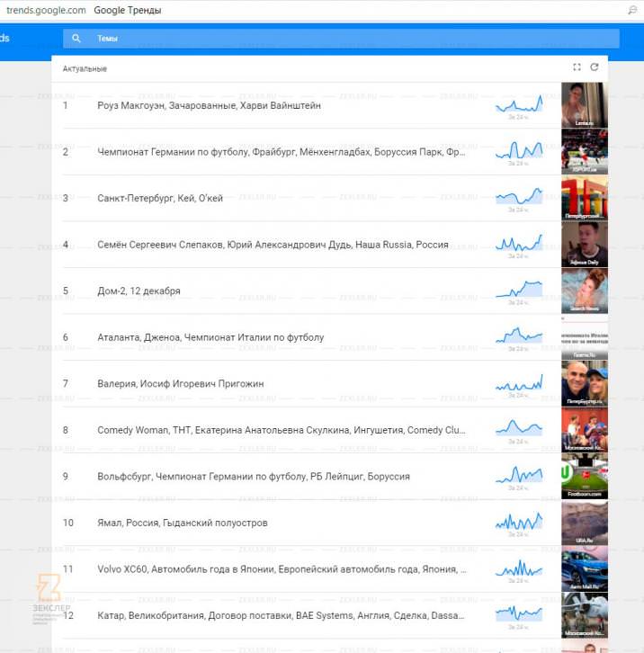Open trend Ямал, Россия, Гыданский полуостров
Viewport: 644px width, 653px height.
point(183,523)
